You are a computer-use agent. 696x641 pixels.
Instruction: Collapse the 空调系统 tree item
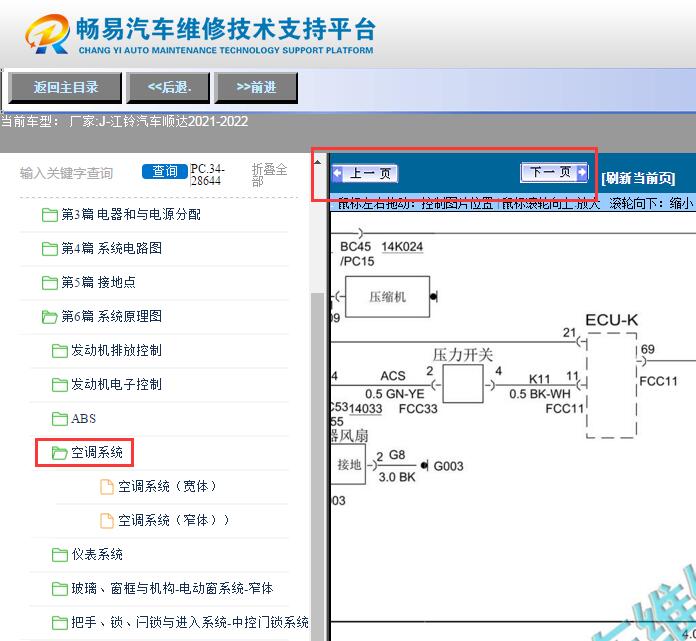[97, 453]
